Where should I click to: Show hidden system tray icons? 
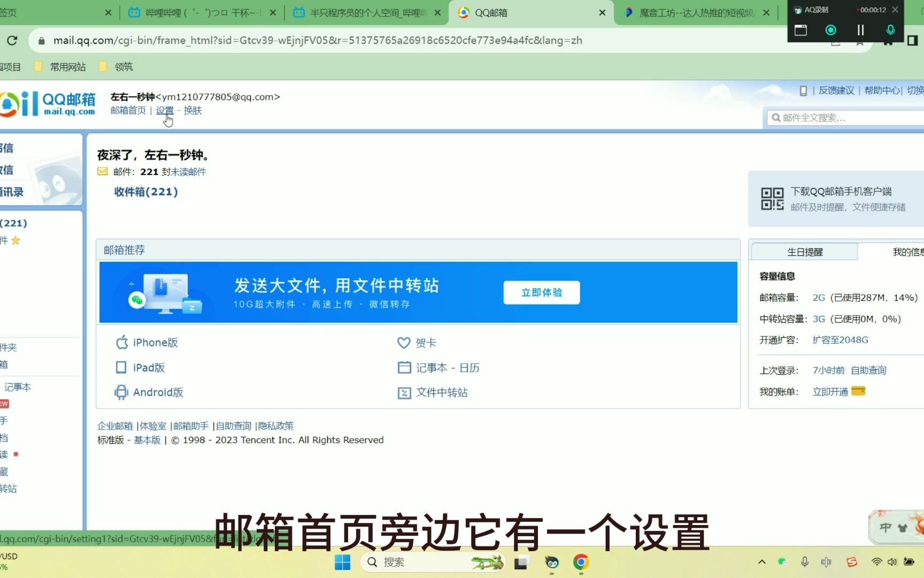(x=762, y=562)
